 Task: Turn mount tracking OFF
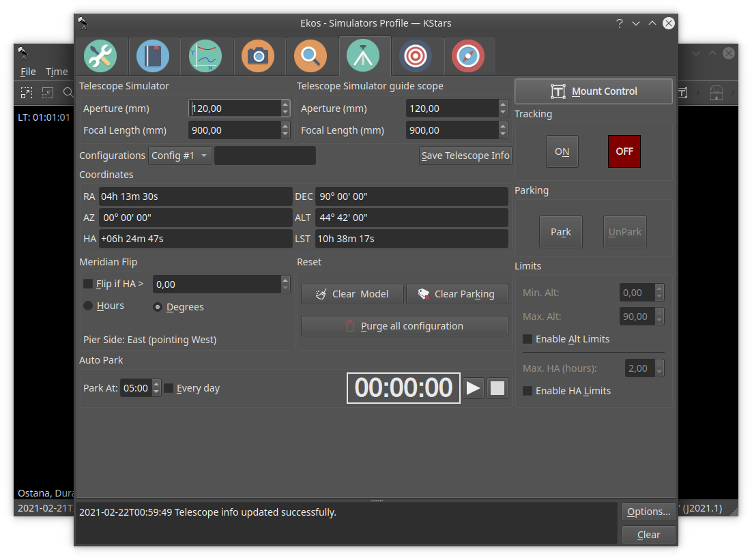(624, 151)
